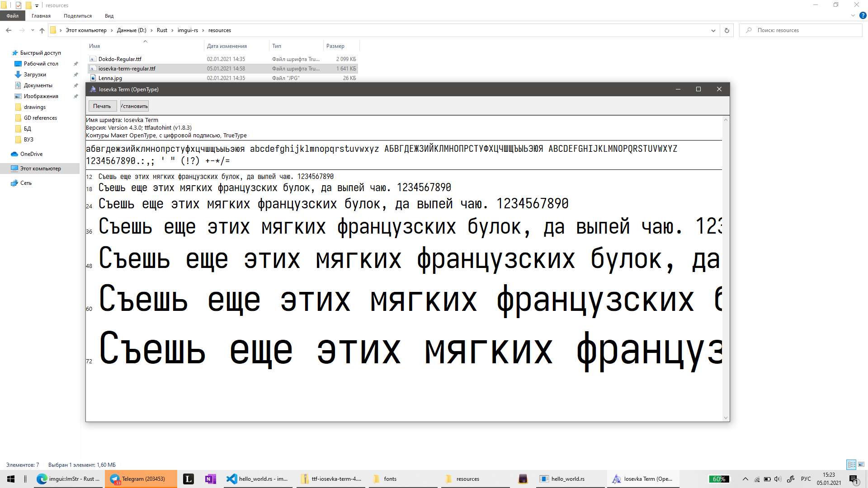Open Telegram from the taskbar
Image resolution: width=868 pixels, height=488 pixels.
pyautogui.click(x=141, y=479)
